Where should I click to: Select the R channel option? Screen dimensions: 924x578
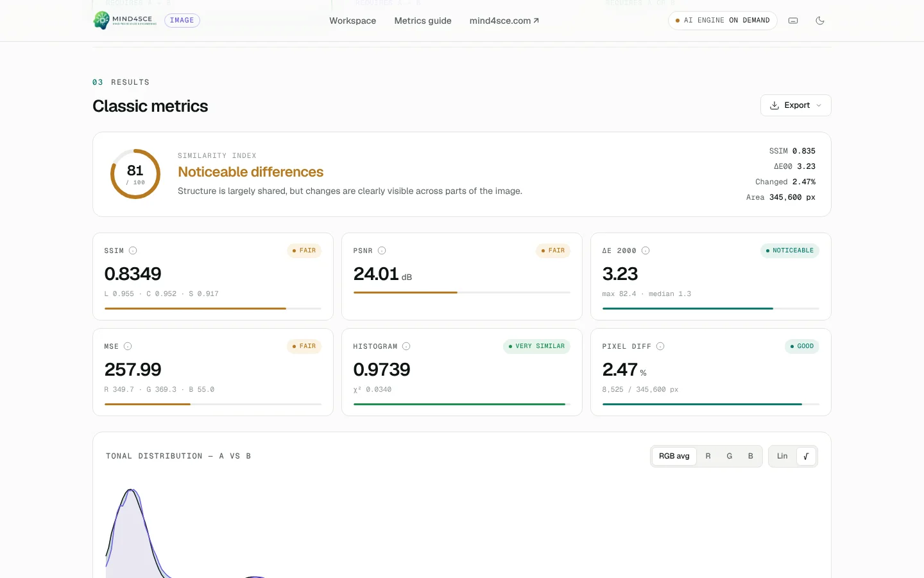click(x=708, y=456)
